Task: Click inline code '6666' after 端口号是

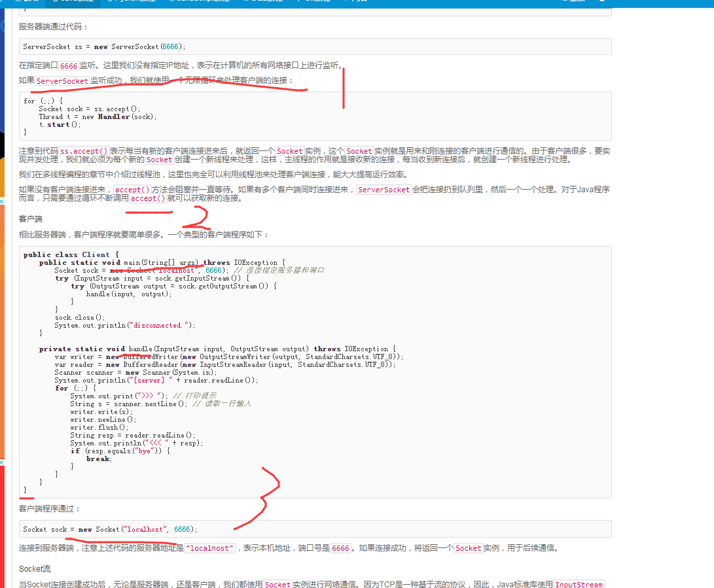Action: pos(340,548)
